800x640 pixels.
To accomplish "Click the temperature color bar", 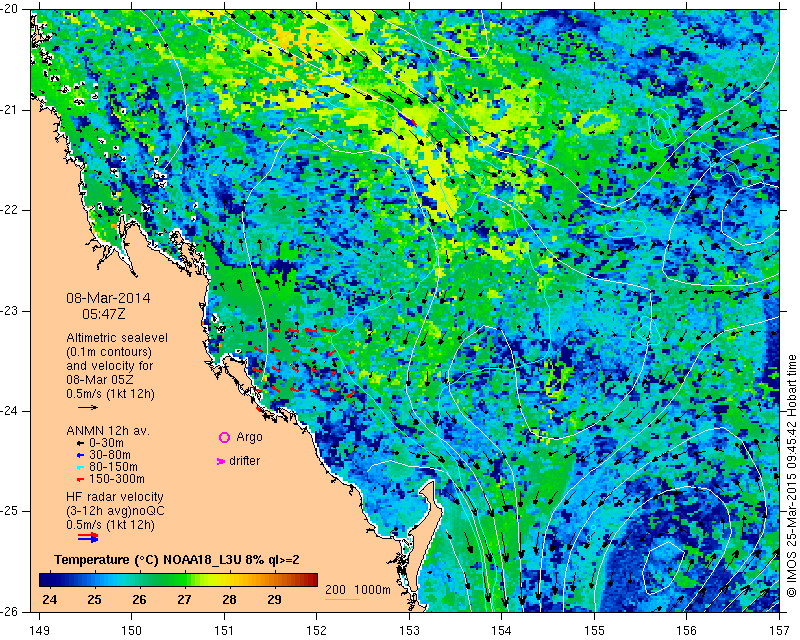I will tap(178, 580).
